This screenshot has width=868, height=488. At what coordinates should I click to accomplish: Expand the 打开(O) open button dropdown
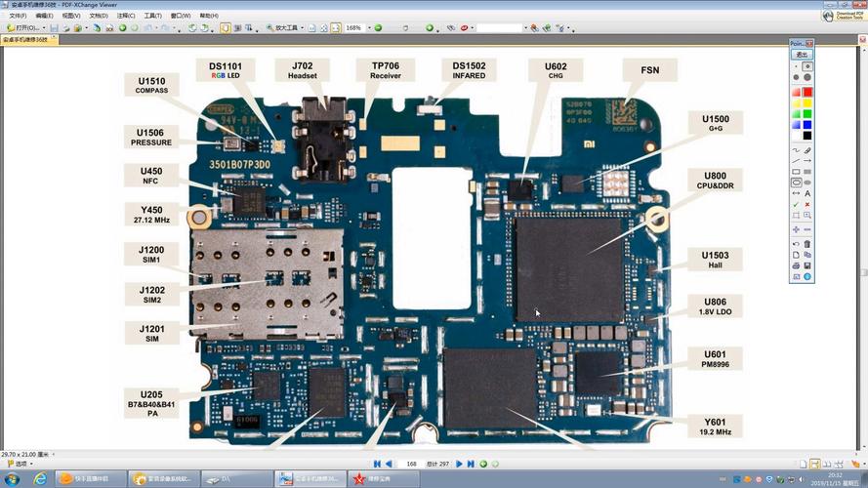[x=42, y=28]
